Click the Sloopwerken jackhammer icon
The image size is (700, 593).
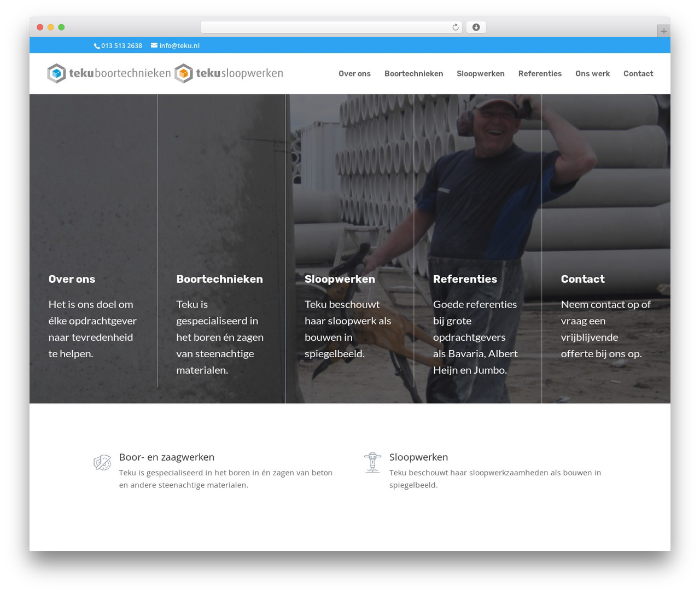tap(372, 463)
